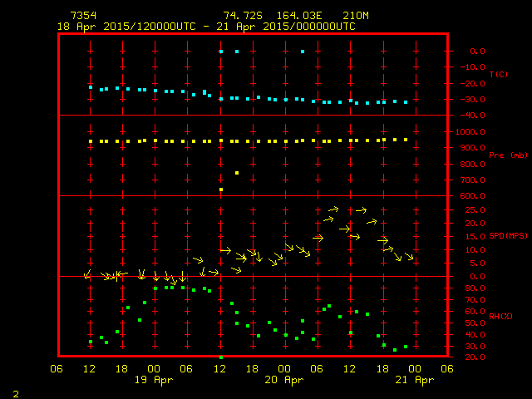Viewport: 532px width, 399px height.
Task: Click the green humidity point on the bottom border
Action: [221, 357]
